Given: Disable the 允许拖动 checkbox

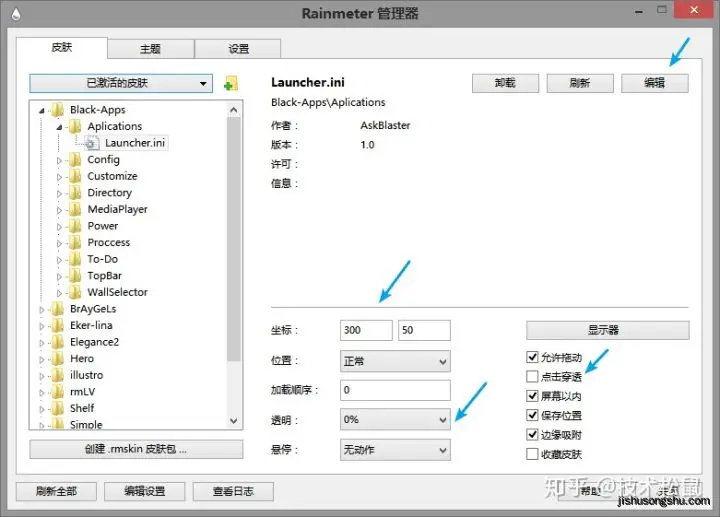Looking at the screenshot, I should coord(532,357).
